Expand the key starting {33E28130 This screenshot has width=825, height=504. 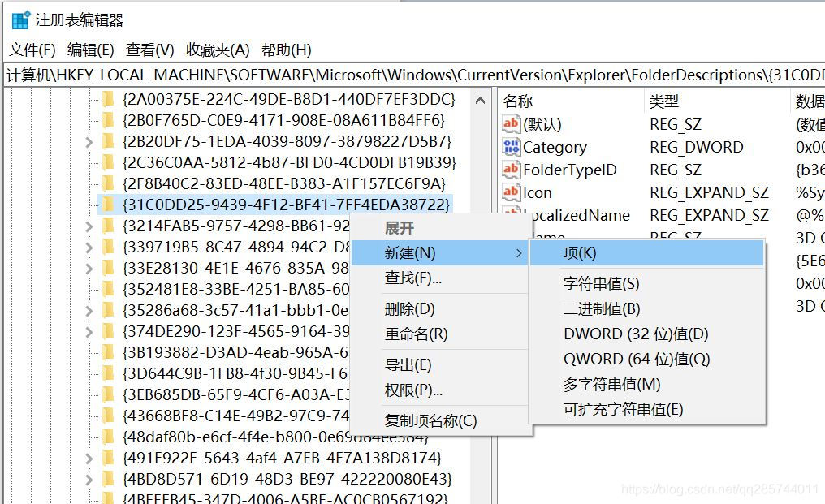89,269
